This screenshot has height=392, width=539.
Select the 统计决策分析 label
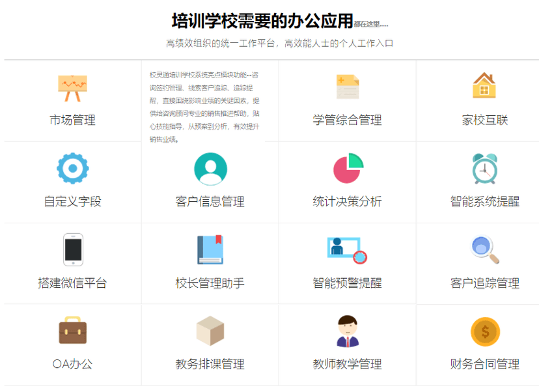pos(347,201)
